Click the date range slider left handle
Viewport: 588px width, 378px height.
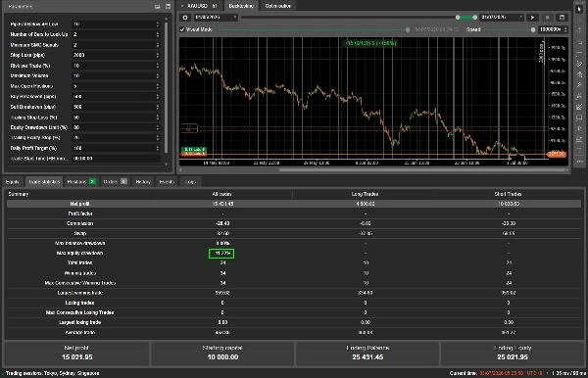(x=458, y=18)
